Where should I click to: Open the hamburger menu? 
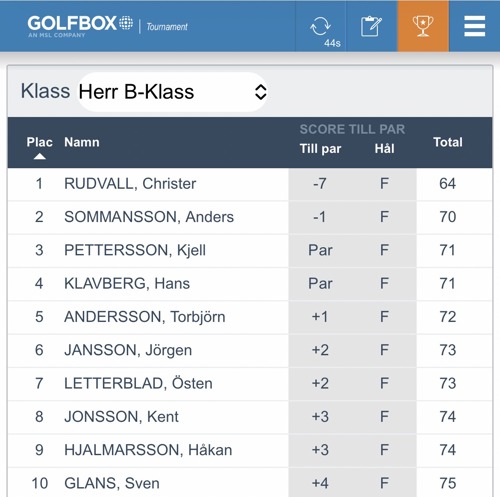pos(475,26)
